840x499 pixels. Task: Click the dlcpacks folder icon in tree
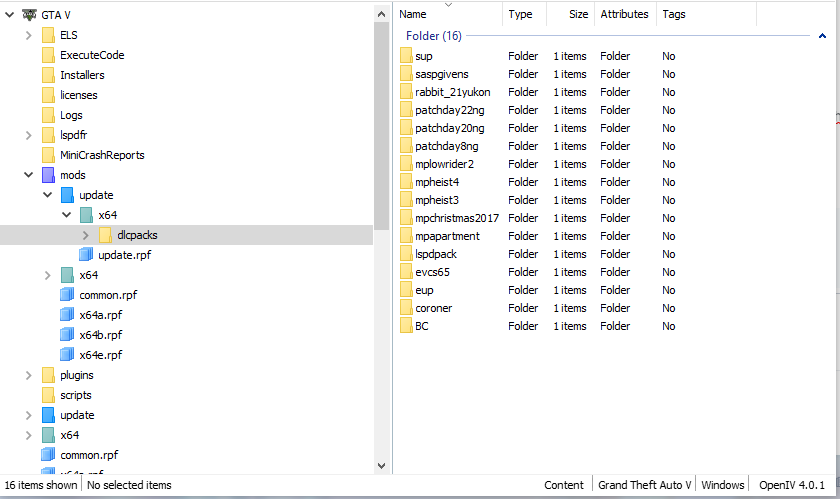(106, 235)
